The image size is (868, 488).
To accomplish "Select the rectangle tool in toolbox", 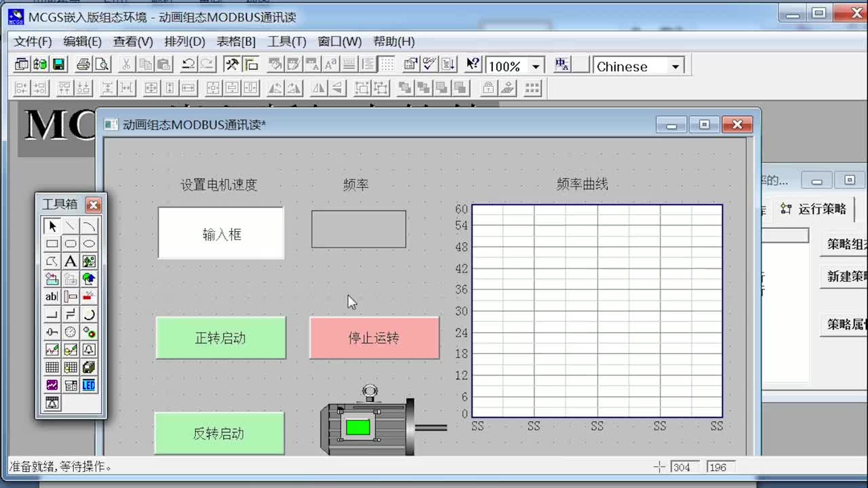I will 52,244.
